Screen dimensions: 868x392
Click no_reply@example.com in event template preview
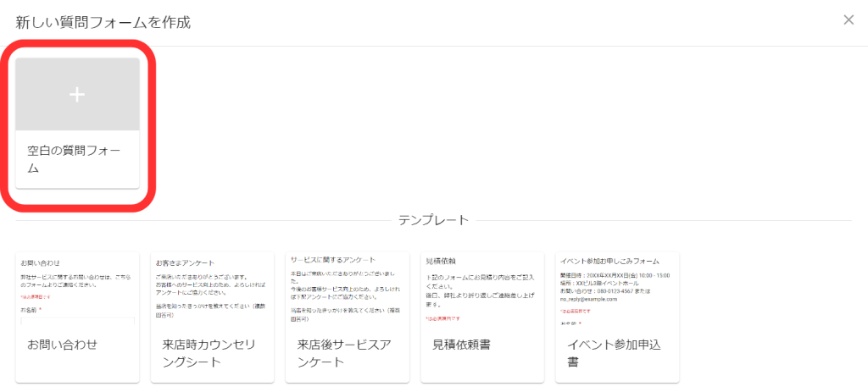(x=588, y=299)
